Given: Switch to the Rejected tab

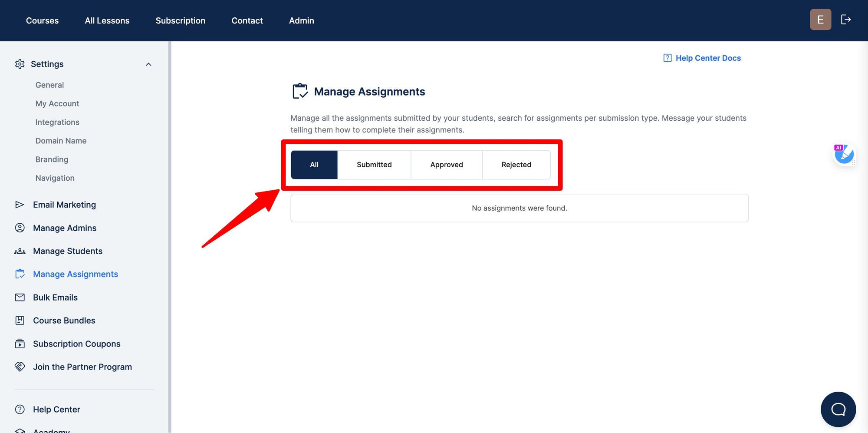Looking at the screenshot, I should tap(516, 165).
